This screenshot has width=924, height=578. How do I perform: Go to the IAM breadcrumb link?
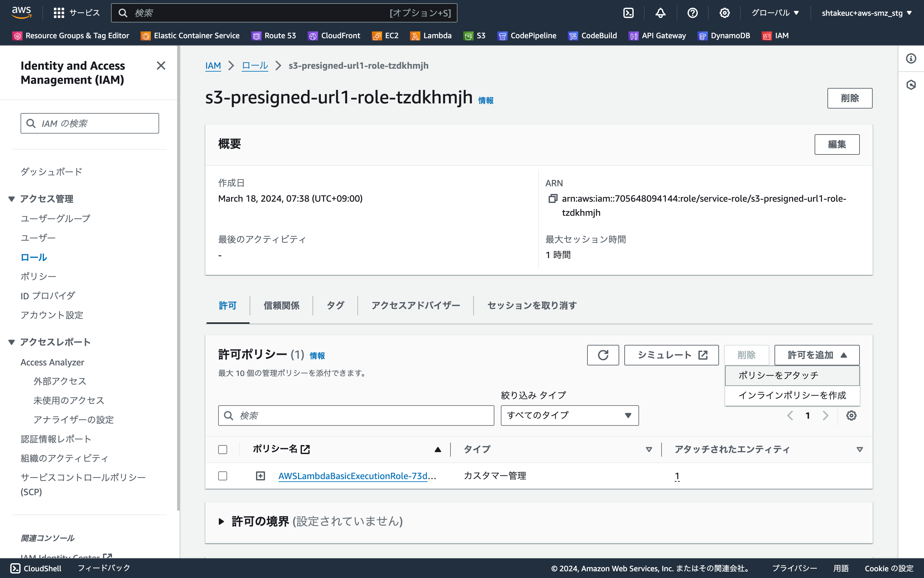(x=213, y=66)
